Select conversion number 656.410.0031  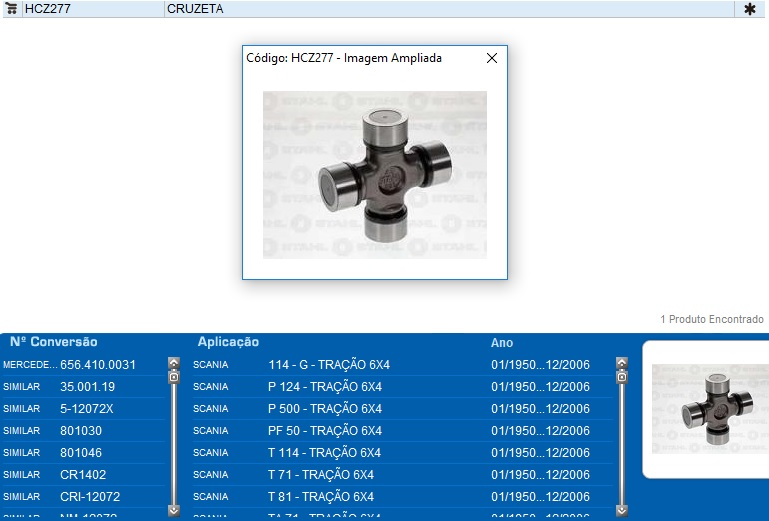click(x=98, y=365)
